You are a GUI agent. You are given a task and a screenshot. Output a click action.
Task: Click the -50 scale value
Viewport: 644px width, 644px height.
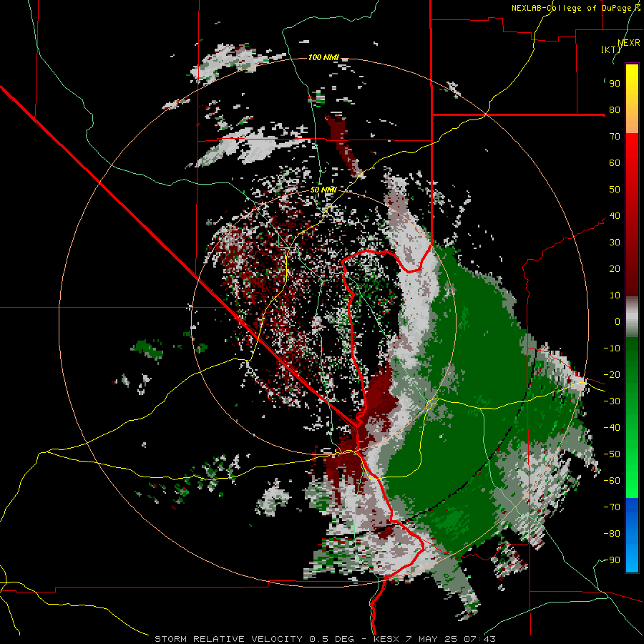[612, 454]
